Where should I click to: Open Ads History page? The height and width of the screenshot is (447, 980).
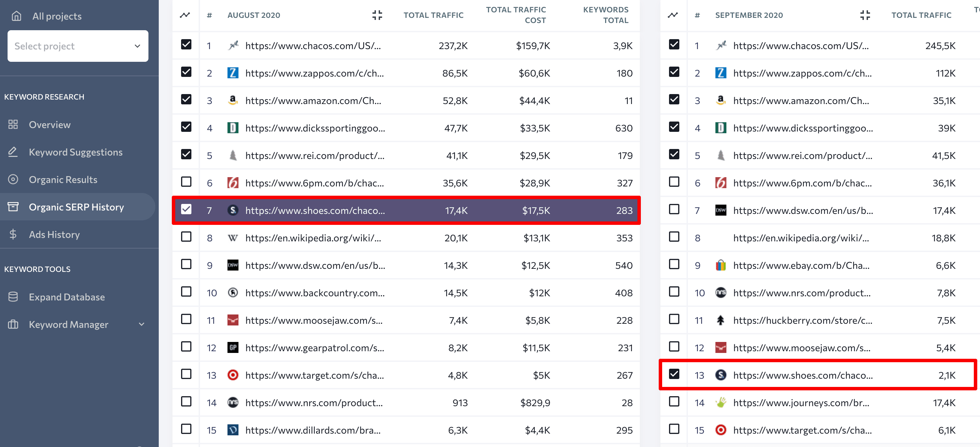[x=54, y=234]
